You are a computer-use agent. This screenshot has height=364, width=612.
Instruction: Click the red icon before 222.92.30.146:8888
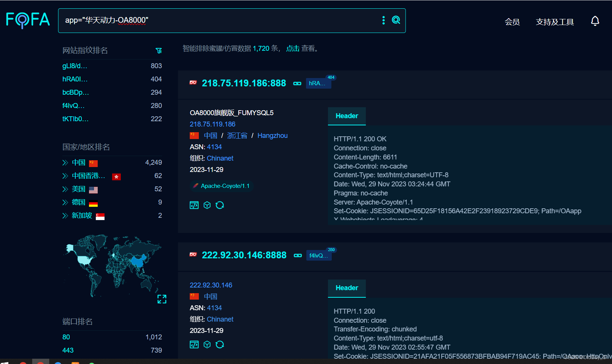193,255
